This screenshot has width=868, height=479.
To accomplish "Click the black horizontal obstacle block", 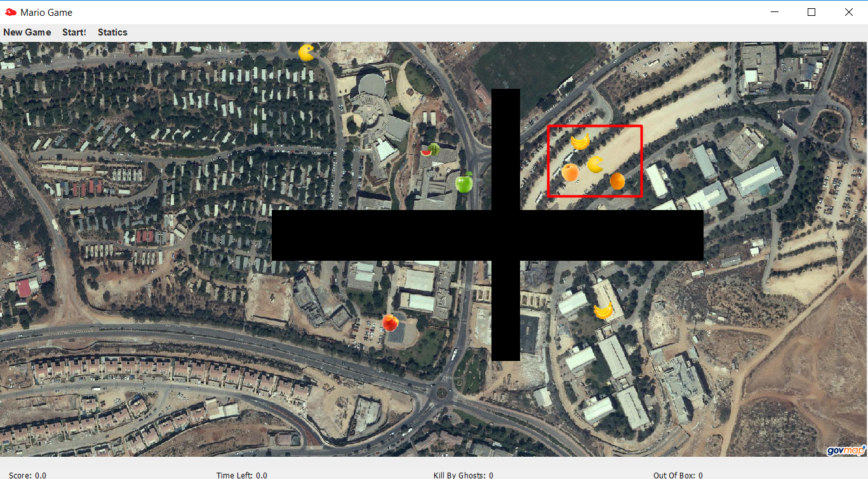I will tap(488, 235).
